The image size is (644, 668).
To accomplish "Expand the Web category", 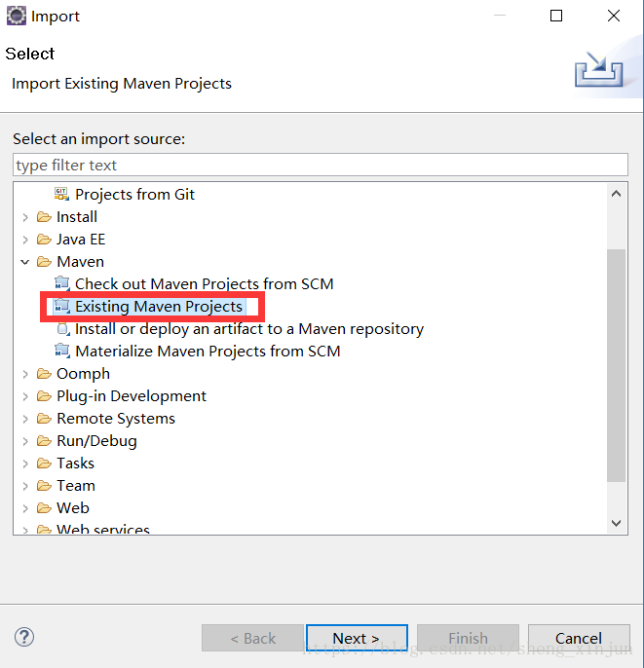I will point(25,508).
